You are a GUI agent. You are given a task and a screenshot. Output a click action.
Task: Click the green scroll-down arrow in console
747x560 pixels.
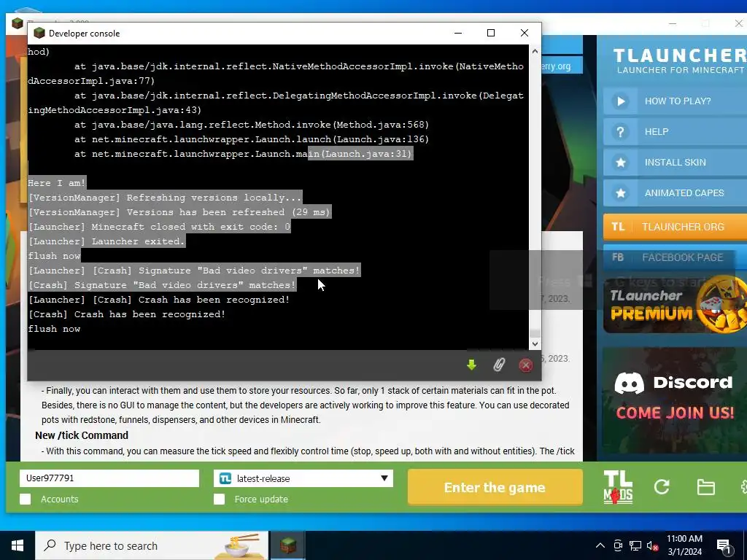[x=472, y=365]
